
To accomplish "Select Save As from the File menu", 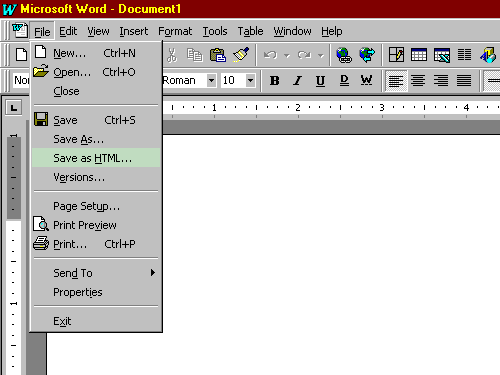I will tap(96, 139).
